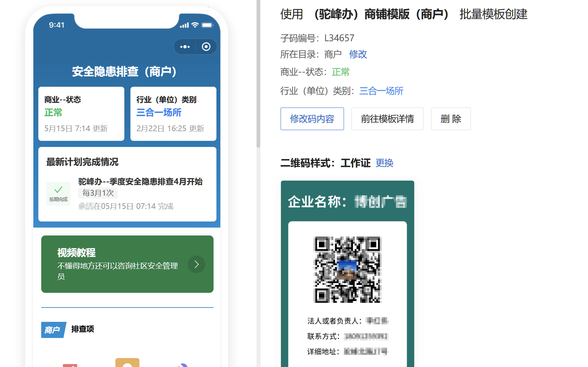Open the 行业（单位）类别 card in phone preview
588x367 pixels.
click(x=173, y=114)
